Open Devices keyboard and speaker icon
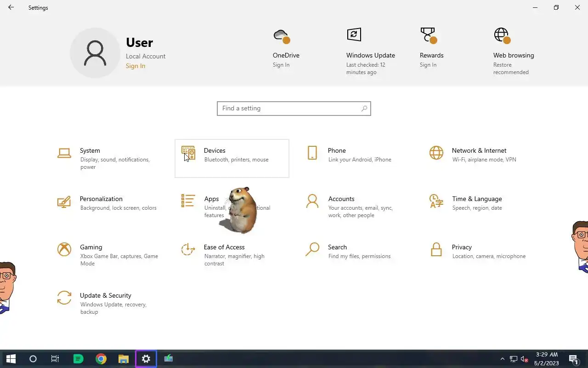This screenshot has height=368, width=588. point(188,153)
